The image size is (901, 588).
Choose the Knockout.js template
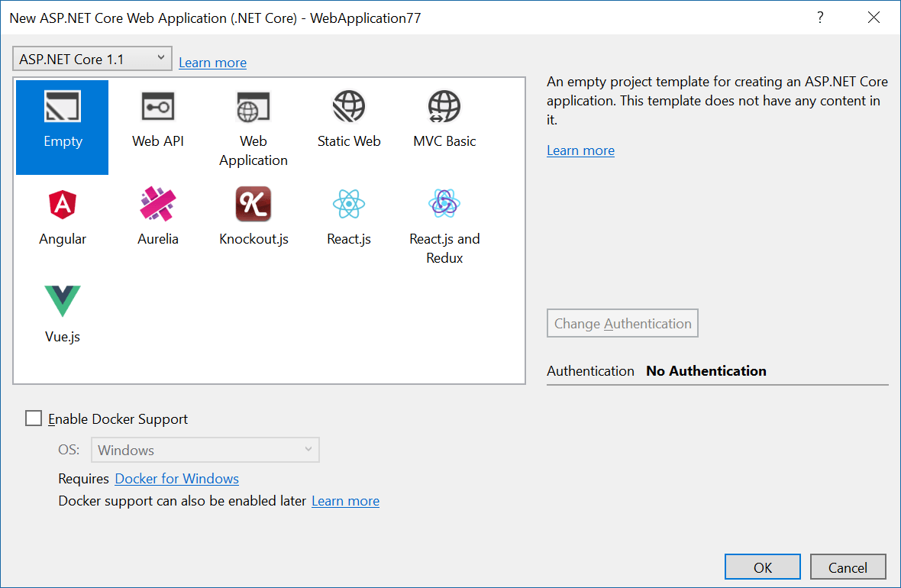click(254, 215)
